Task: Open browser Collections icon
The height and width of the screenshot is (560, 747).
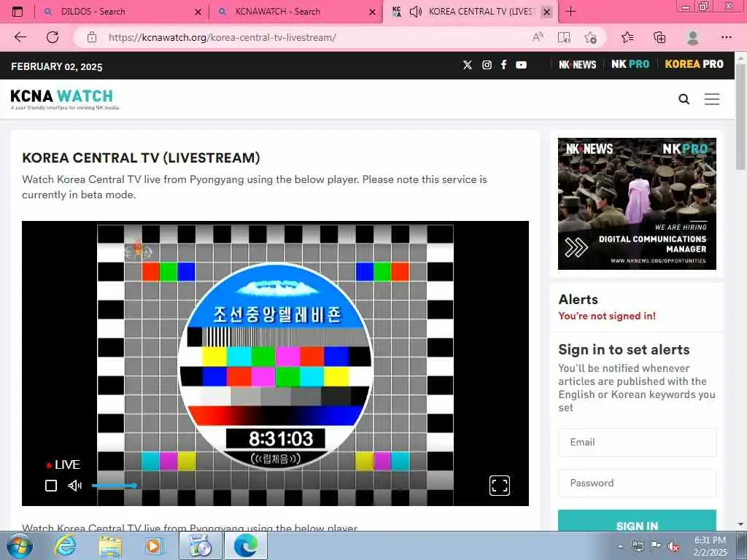Action: 659,37
